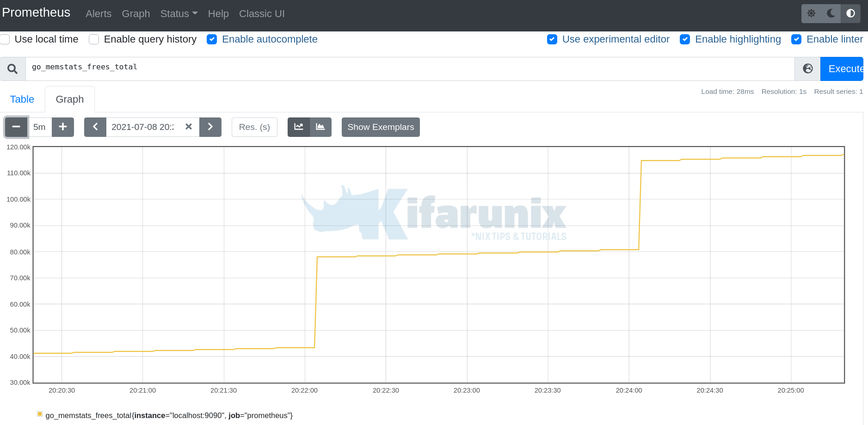Click the 5m range input field

[40, 127]
